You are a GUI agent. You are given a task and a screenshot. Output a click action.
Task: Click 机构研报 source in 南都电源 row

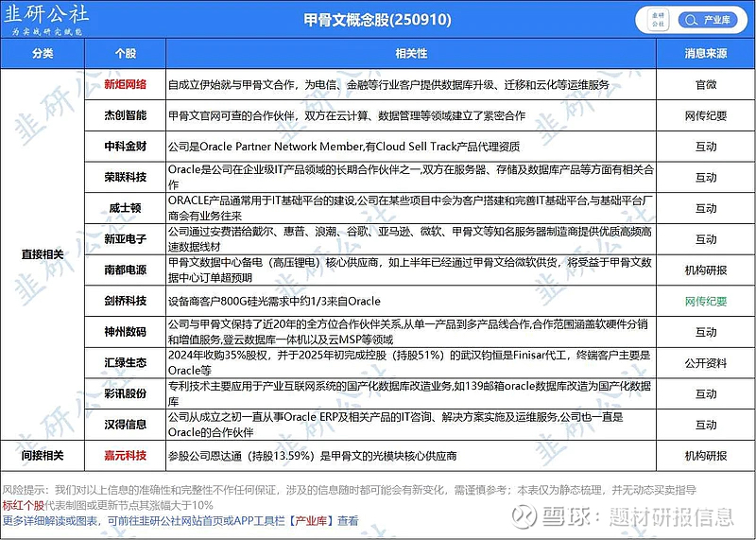tap(706, 270)
